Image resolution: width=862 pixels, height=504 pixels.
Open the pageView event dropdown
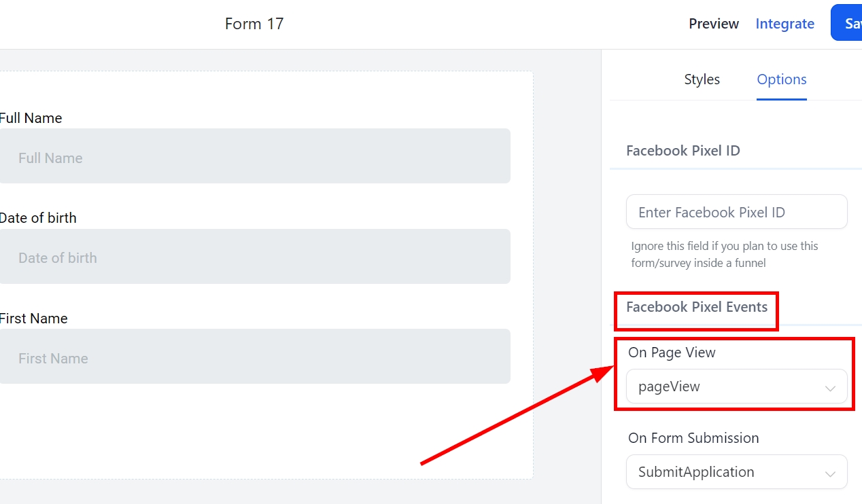tap(727, 386)
